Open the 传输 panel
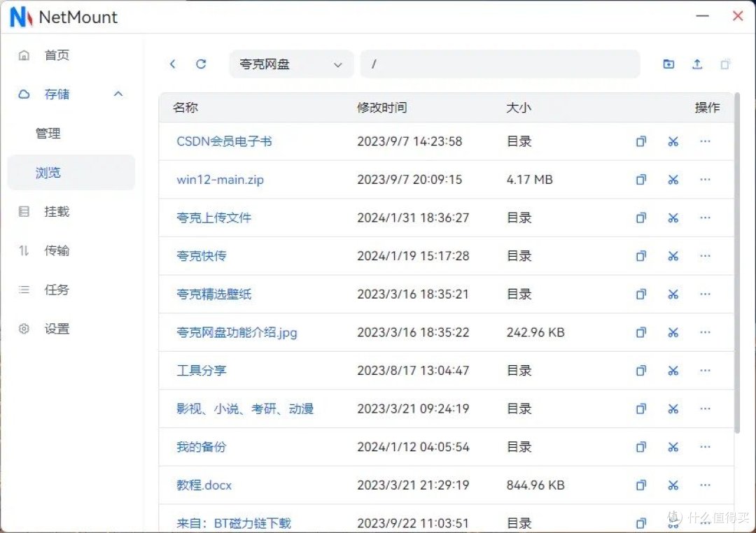 [x=56, y=250]
